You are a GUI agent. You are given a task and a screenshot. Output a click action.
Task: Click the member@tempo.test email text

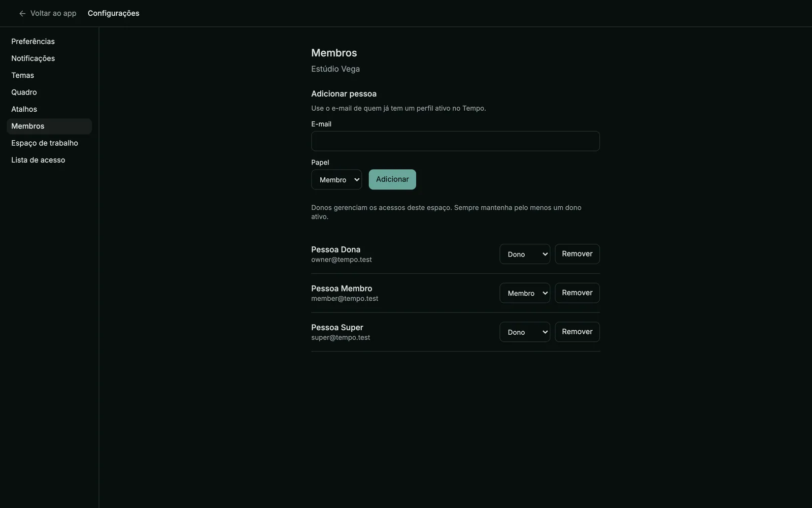click(x=345, y=299)
